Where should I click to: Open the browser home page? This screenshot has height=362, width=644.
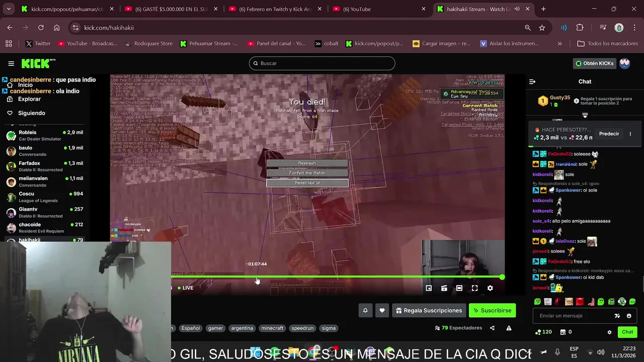[x=56, y=28]
